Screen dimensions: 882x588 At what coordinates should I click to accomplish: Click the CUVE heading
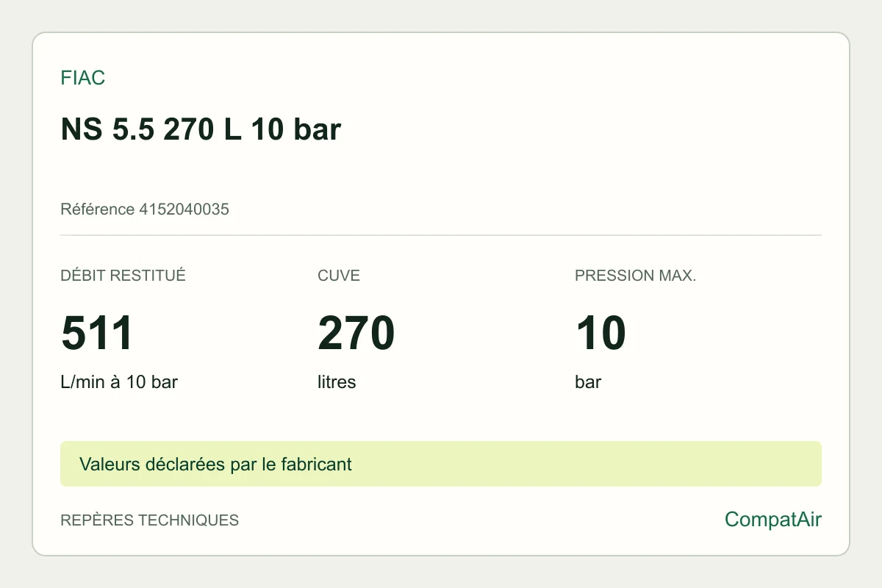[x=339, y=276]
